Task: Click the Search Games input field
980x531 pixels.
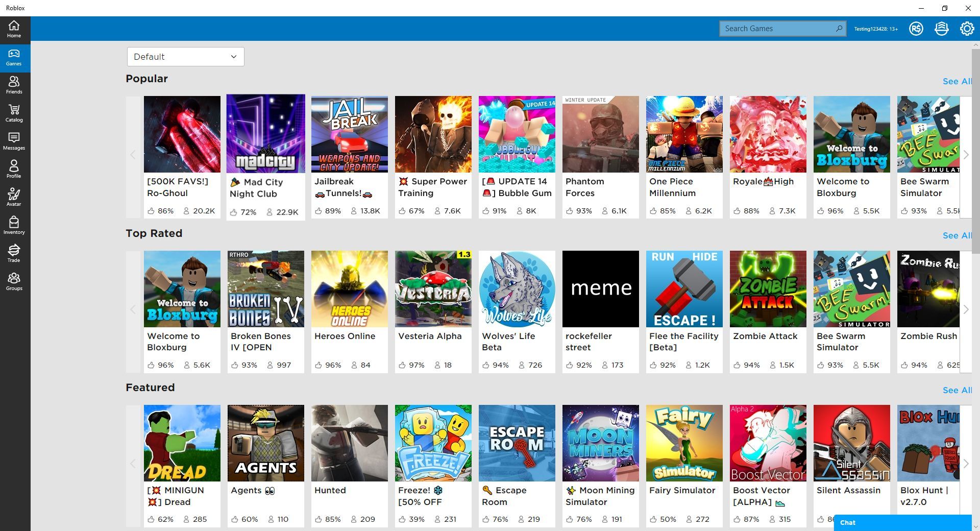Action: pyautogui.click(x=777, y=29)
